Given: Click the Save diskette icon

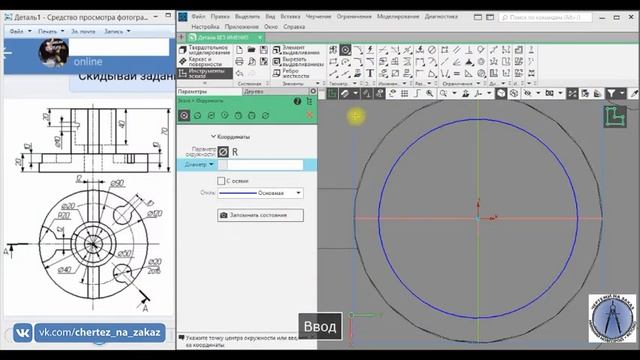Looking at the screenshot, I should [x=264, y=50].
